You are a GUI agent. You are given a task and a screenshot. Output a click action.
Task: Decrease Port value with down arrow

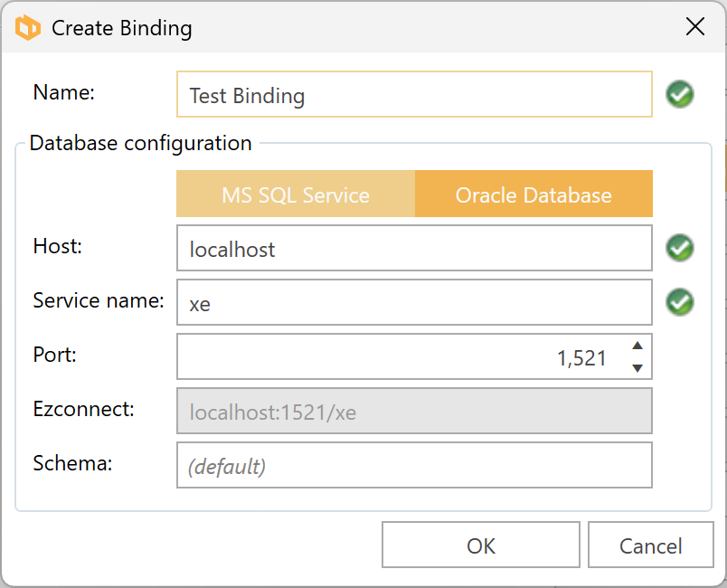[x=637, y=367]
